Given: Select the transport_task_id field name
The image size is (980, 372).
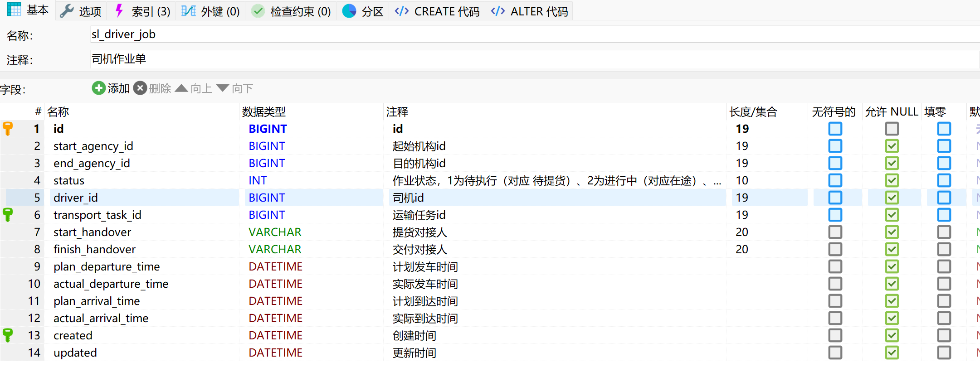Looking at the screenshot, I should (98, 215).
